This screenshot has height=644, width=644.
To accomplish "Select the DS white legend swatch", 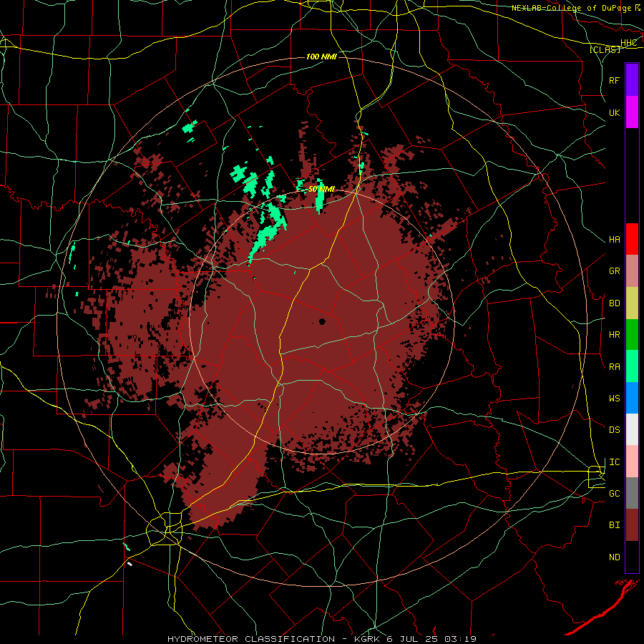I will click(632, 429).
